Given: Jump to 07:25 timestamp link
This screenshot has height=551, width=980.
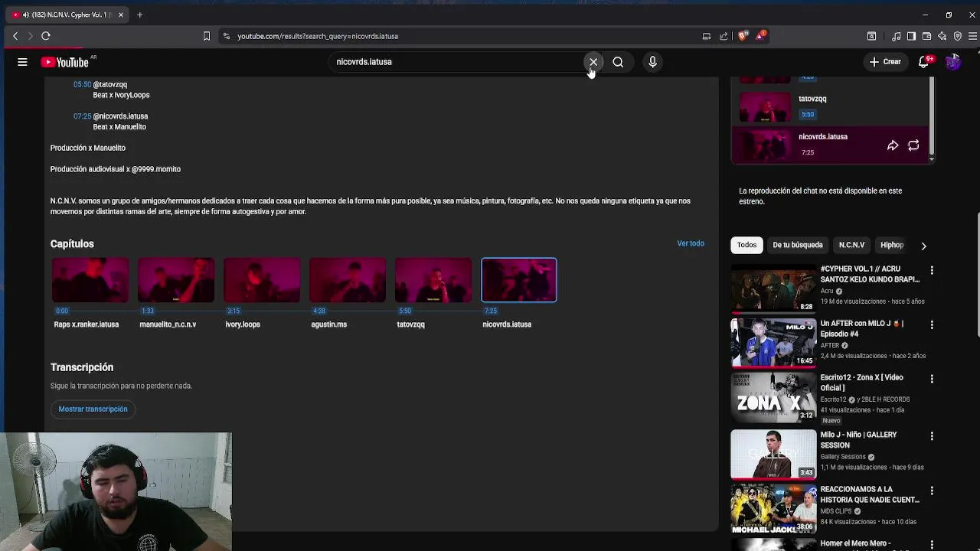Looking at the screenshot, I should pos(82,116).
